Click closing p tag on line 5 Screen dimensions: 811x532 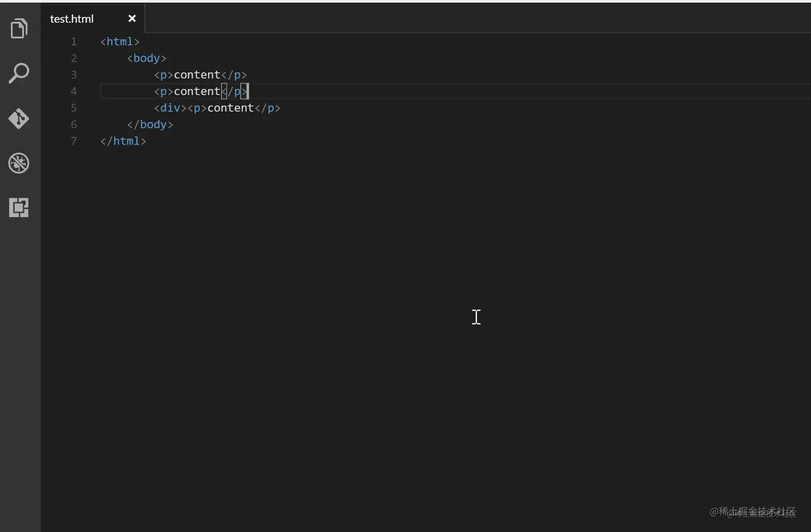pyautogui.click(x=267, y=108)
